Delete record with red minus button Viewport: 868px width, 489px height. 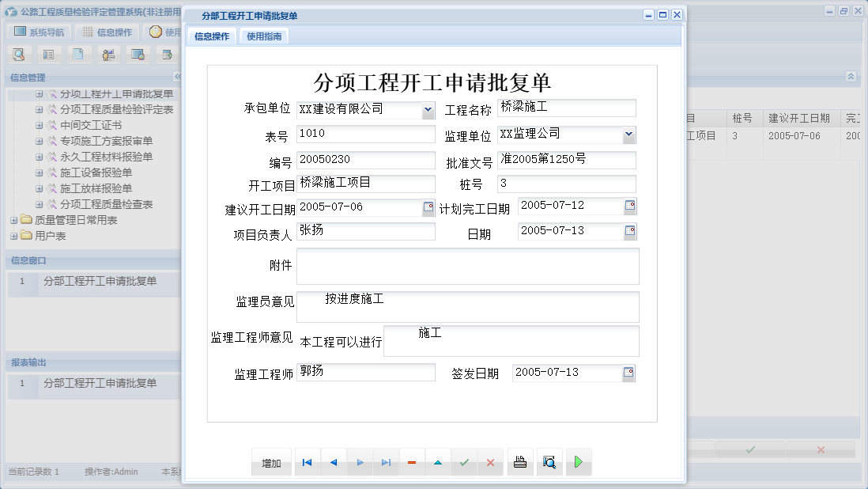click(412, 463)
